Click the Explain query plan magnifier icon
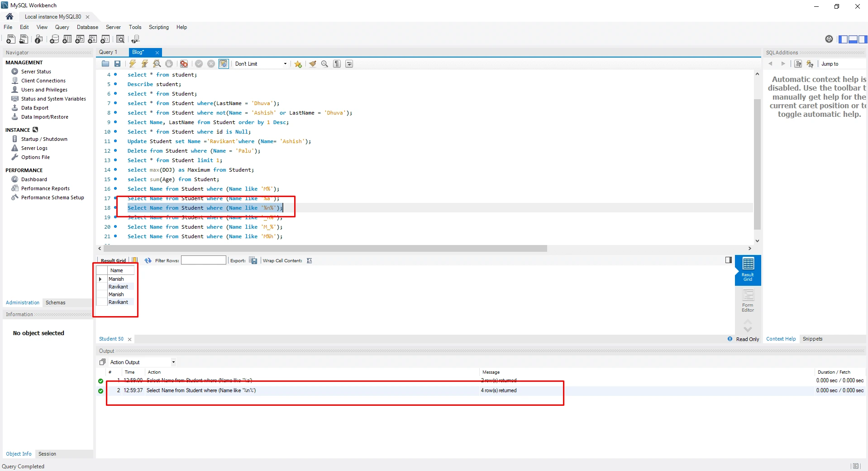This screenshot has height=471, width=868. point(157,64)
